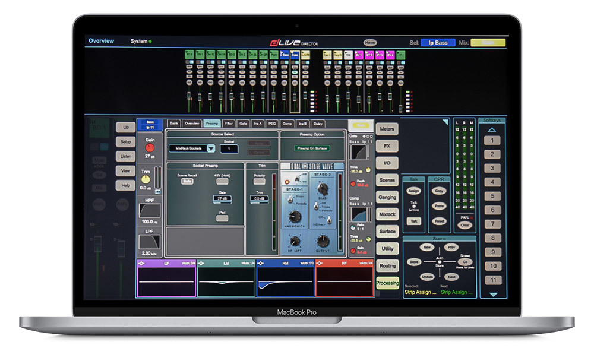
Task: Click the Socket number field
Action: [x=229, y=148]
